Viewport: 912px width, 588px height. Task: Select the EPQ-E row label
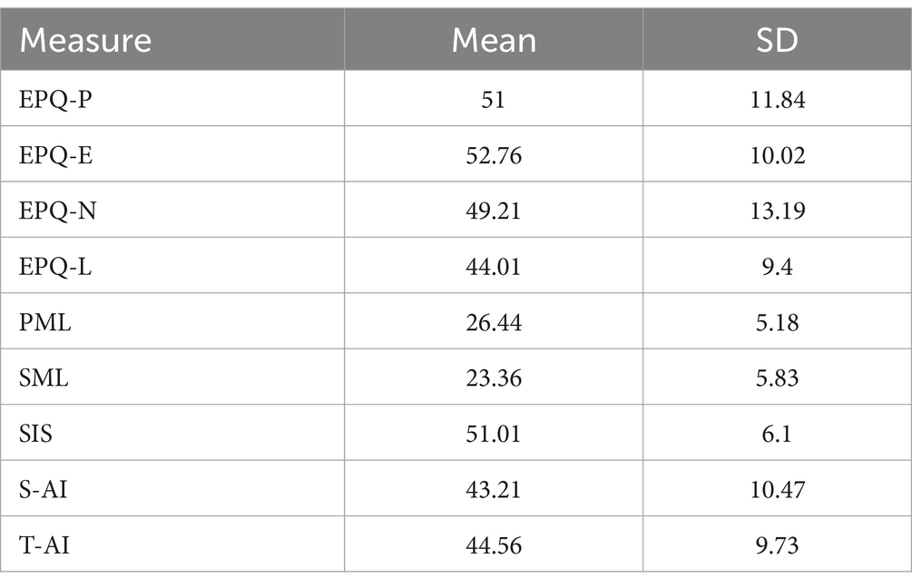(56, 155)
